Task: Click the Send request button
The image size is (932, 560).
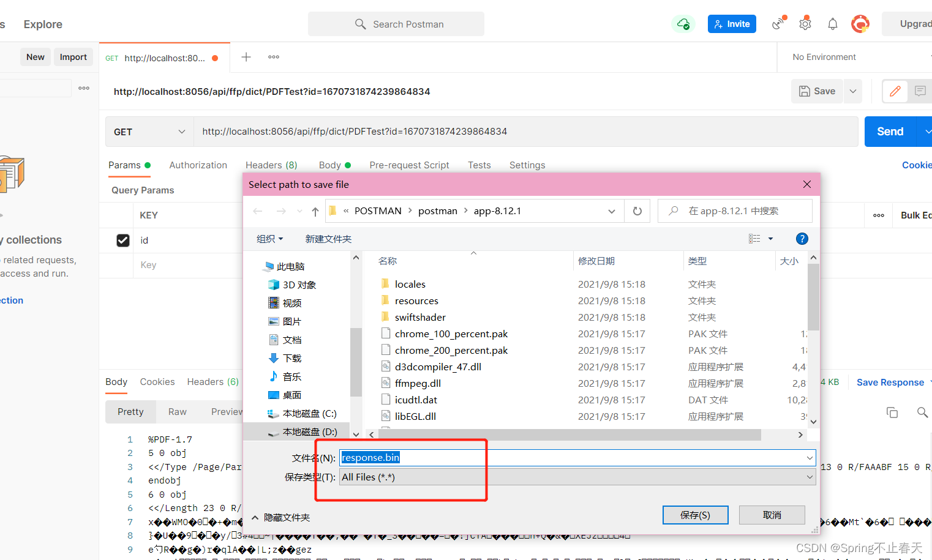Action: click(x=890, y=132)
